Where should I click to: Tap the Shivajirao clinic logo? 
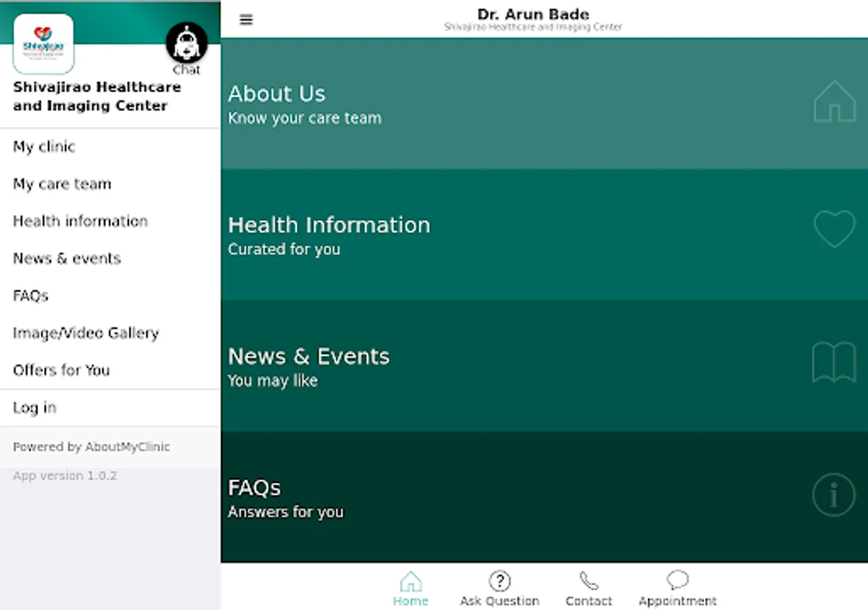[x=43, y=43]
